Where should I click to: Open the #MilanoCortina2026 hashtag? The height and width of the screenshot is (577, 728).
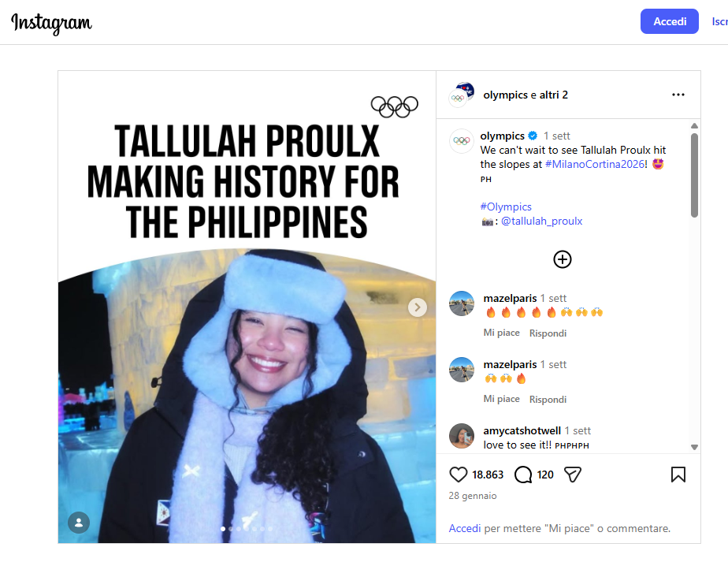coord(594,164)
